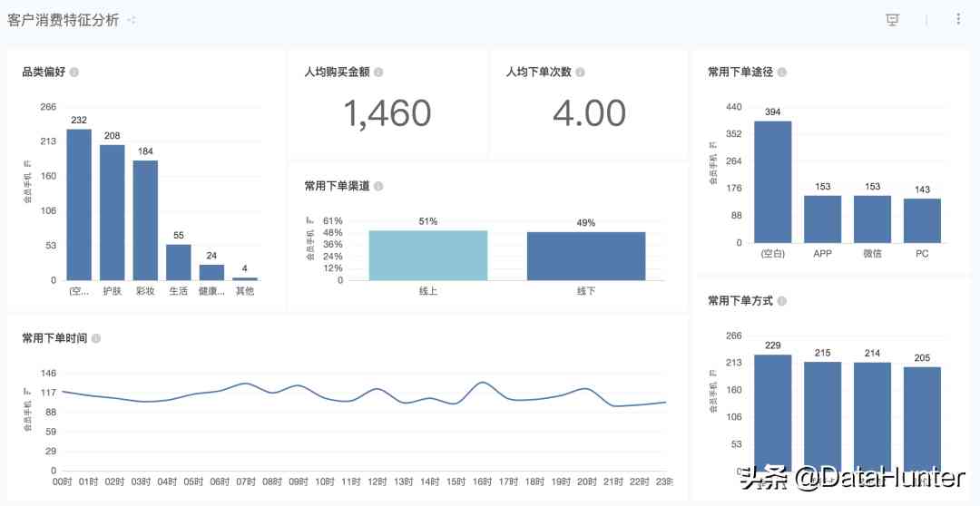Image resolution: width=980 pixels, height=506 pixels.
Task: Click the icon beside the dashboard title
Action: [x=132, y=20]
